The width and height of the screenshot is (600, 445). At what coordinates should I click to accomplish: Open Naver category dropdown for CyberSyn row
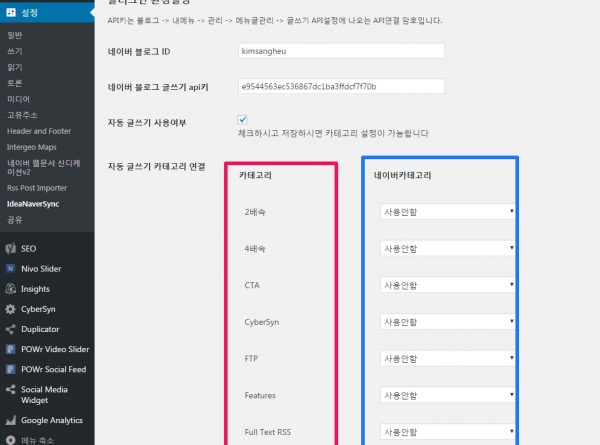click(447, 322)
